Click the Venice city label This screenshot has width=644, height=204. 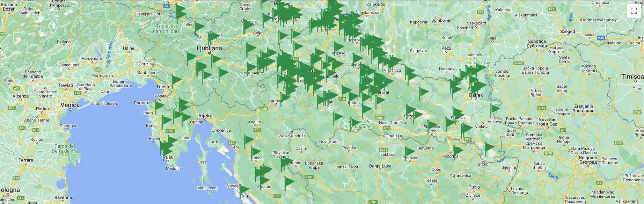pos(70,105)
